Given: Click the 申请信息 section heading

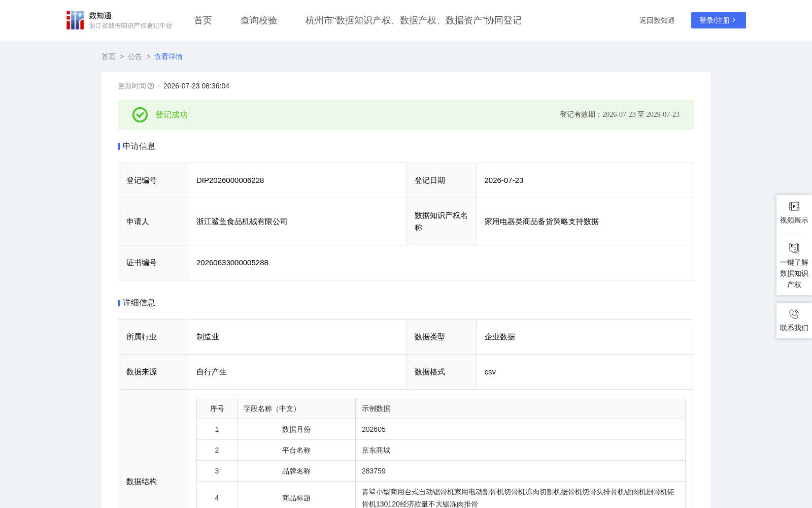Looking at the screenshot, I should tap(139, 146).
